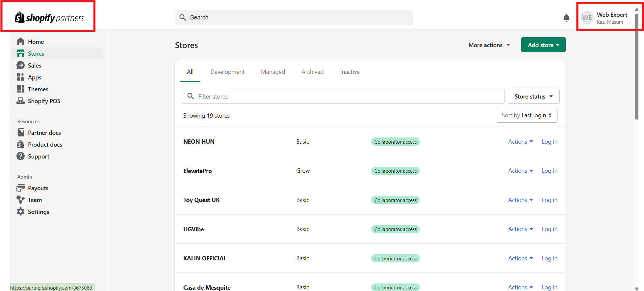Click the KALIN OFFICIAL store name

pyautogui.click(x=205, y=258)
